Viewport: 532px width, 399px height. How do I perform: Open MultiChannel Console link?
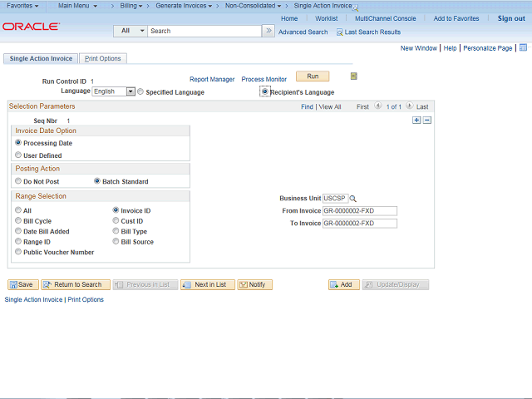(x=385, y=18)
